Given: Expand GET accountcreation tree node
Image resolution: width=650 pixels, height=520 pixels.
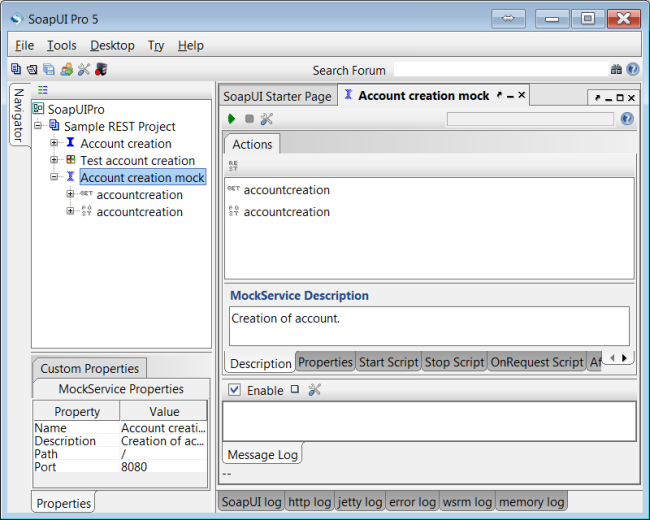Looking at the screenshot, I should coord(70,194).
